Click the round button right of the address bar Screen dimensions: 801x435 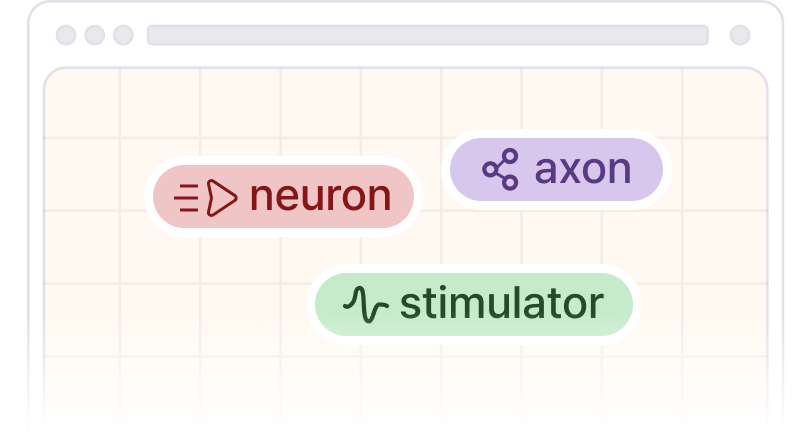click(x=740, y=35)
